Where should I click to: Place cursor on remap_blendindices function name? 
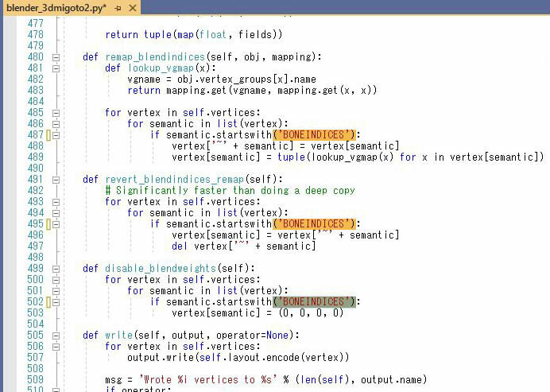click(x=155, y=57)
